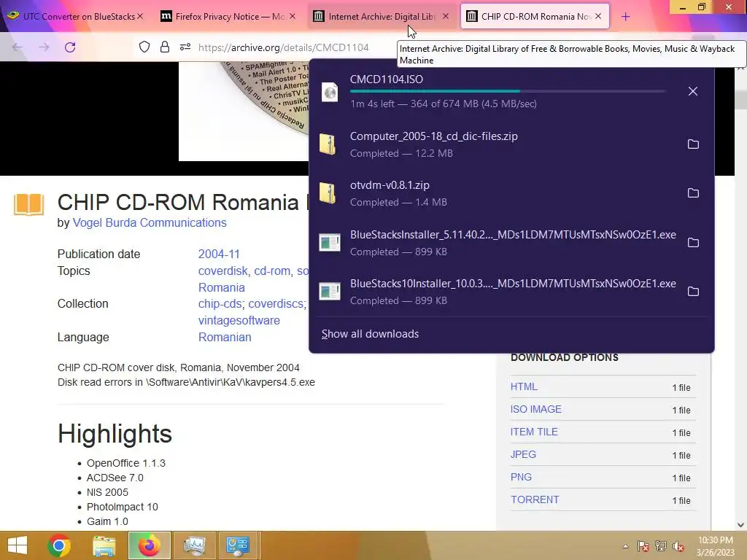Click the archive.org URL address field
747x560 pixels.
pos(284,47)
